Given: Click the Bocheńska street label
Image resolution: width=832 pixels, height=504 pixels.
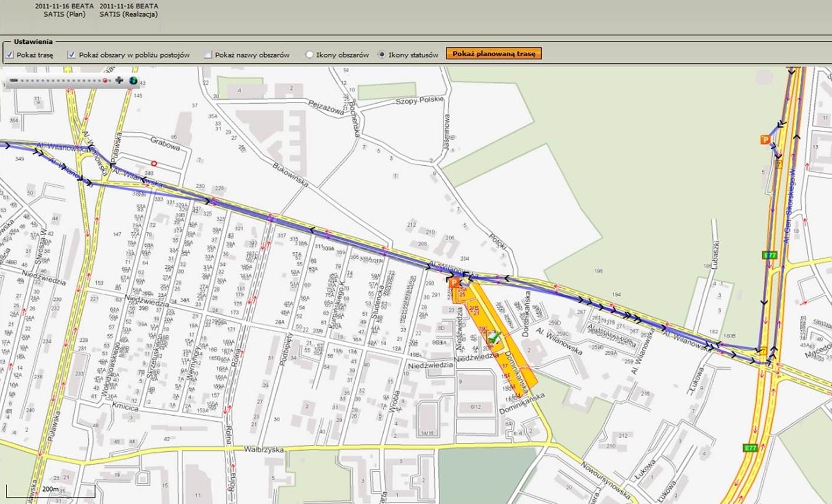Looking at the screenshot, I should pyautogui.click(x=354, y=120).
